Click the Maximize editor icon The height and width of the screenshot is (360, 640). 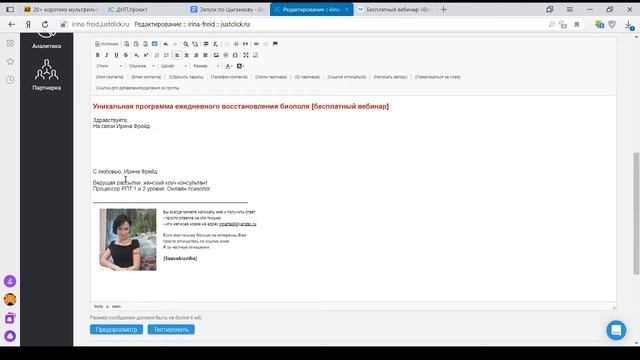[246, 55]
